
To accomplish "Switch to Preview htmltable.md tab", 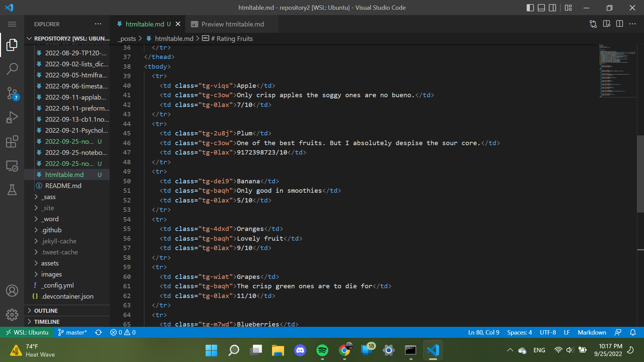I will [x=232, y=24].
